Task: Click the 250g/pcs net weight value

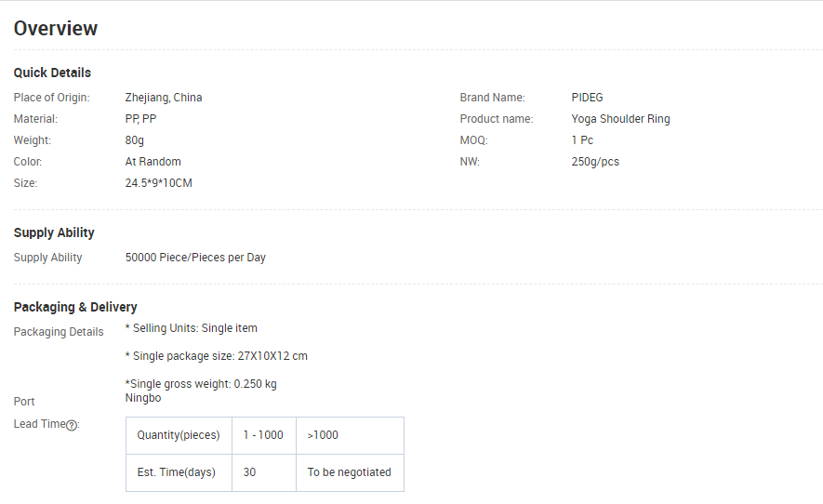Action: [x=595, y=162]
